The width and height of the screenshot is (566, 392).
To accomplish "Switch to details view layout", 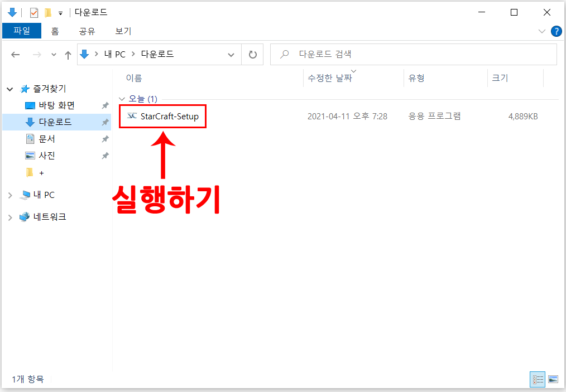I will click(x=538, y=379).
